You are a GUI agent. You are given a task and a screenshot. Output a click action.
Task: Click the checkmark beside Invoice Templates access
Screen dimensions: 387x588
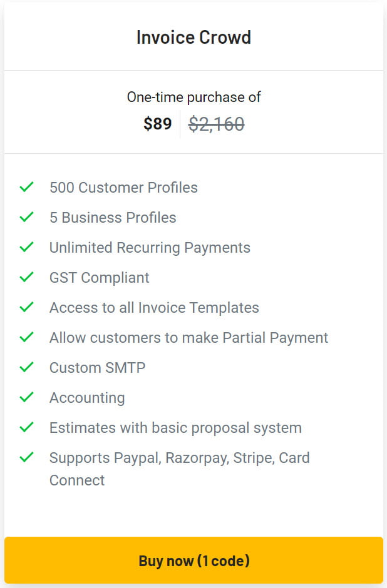coord(26,306)
